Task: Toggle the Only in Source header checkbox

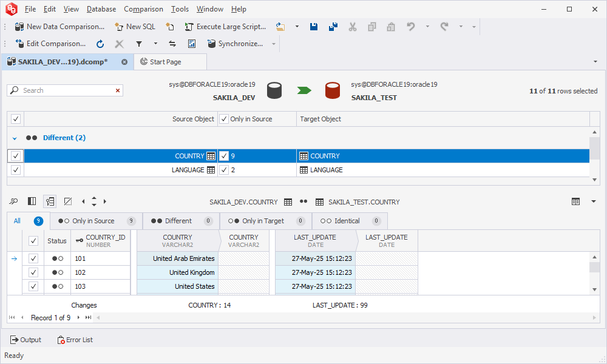Action: 224,119
